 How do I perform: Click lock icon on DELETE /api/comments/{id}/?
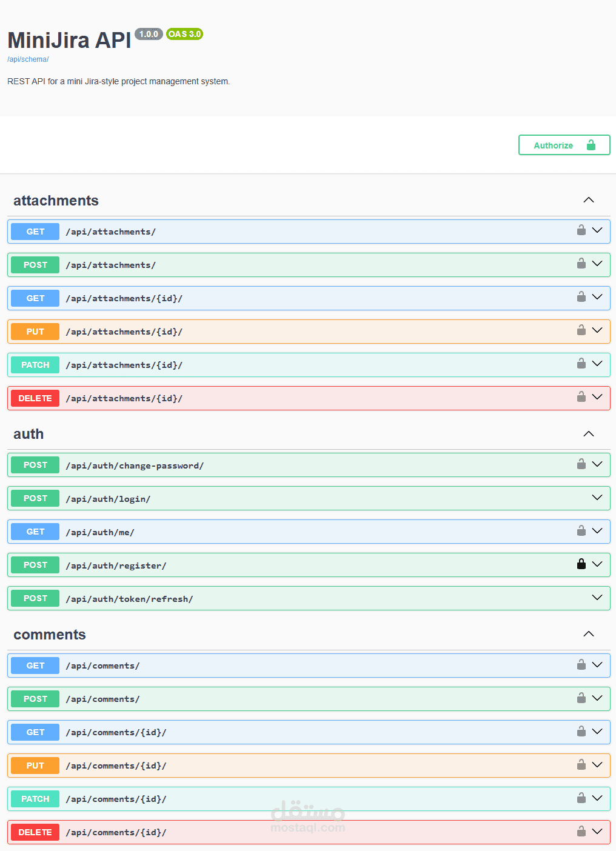(x=581, y=832)
